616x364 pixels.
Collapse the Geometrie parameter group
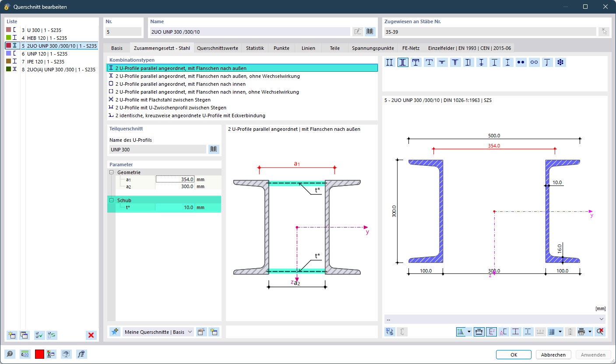[x=112, y=172]
